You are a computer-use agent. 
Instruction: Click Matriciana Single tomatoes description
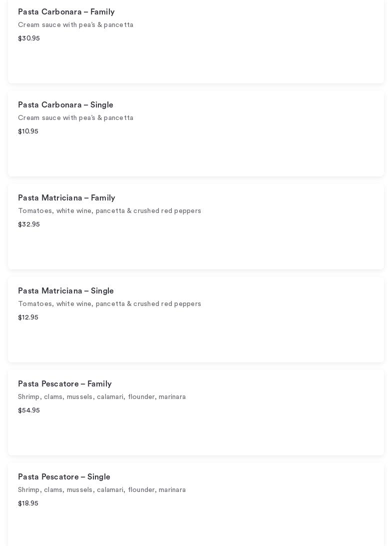click(x=109, y=304)
